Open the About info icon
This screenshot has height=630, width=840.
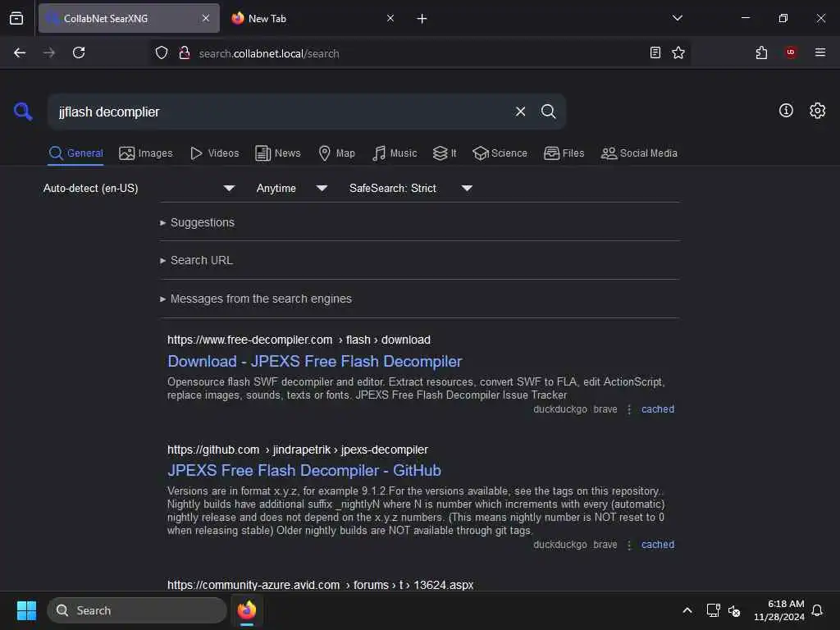[x=785, y=111]
